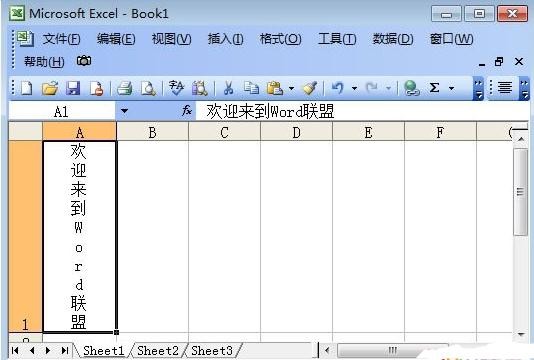The image size is (534, 360).
Task: Click Select All corner button
Action: coord(25,132)
